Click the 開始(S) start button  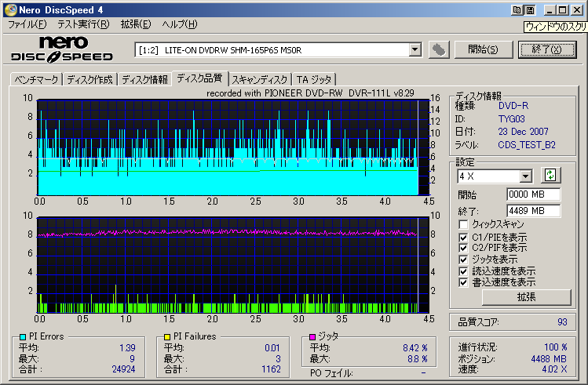pyautogui.click(x=483, y=49)
